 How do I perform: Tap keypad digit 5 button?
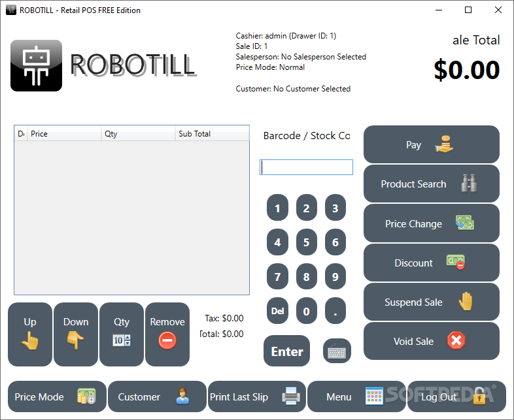click(306, 242)
